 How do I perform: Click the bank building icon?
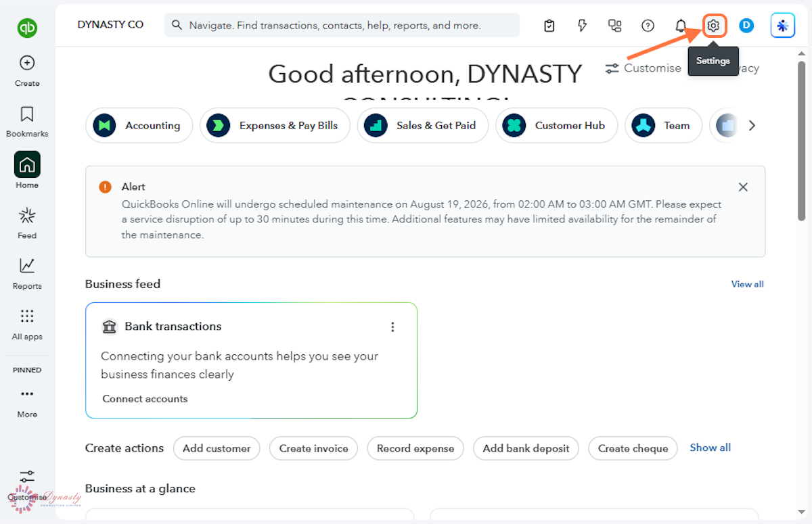pyautogui.click(x=109, y=327)
